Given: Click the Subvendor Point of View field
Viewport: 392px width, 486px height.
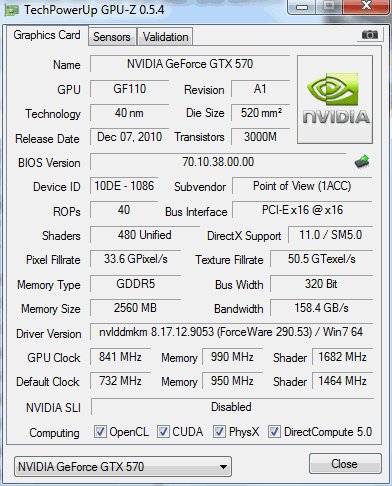Looking at the screenshot, I should 302,186.
